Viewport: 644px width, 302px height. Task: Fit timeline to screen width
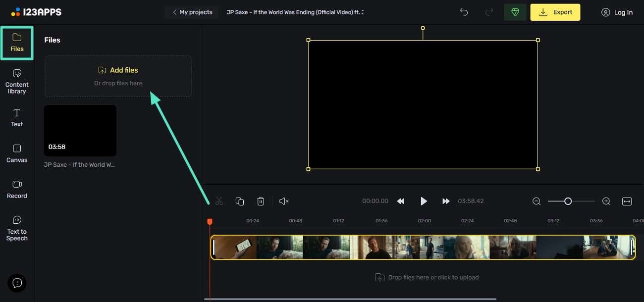click(x=627, y=201)
